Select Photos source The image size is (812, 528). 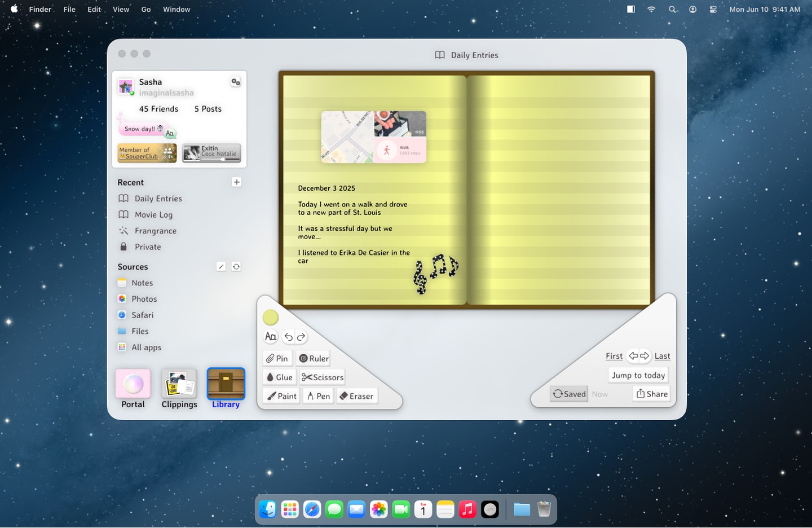[x=137, y=299]
